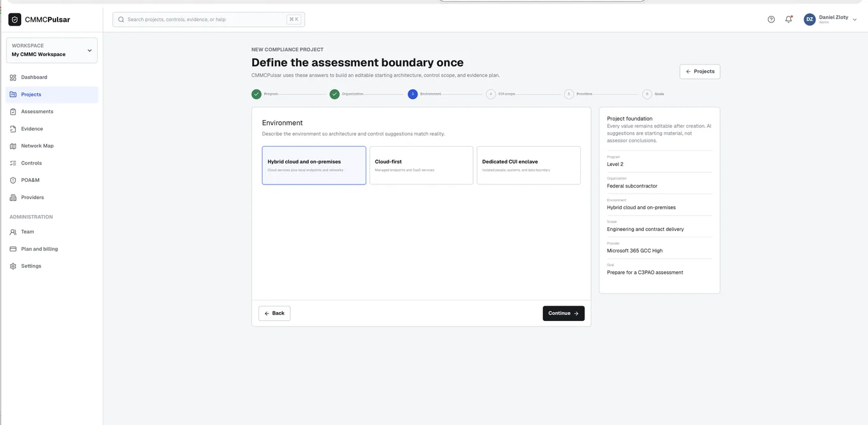Click the current step 3 Environment circle
868x425 pixels.
tap(413, 94)
